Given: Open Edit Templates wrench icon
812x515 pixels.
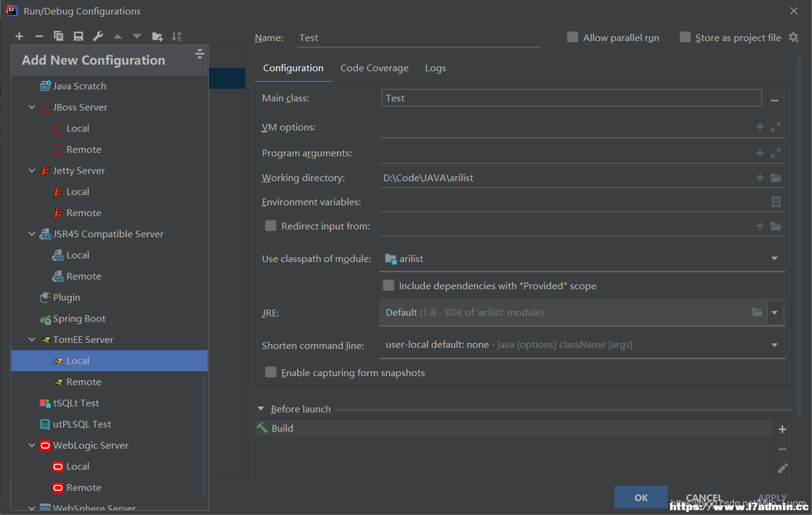Looking at the screenshot, I should click(98, 37).
